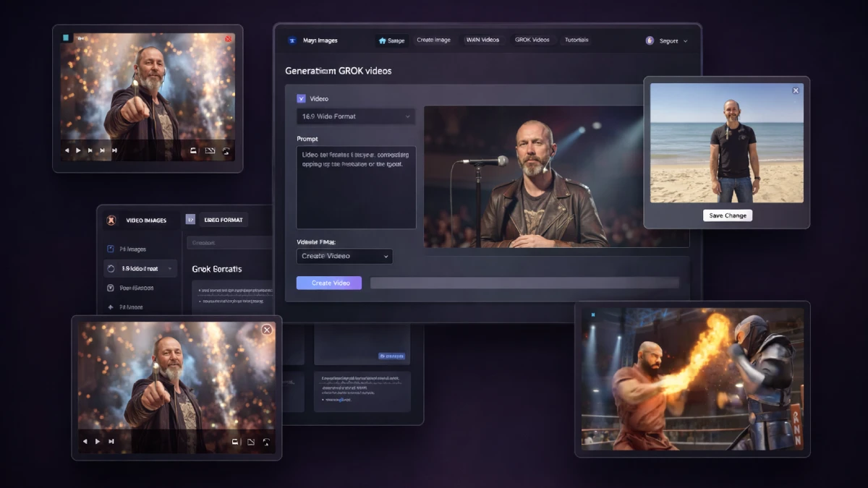
Task: Click the crop icon in top-left player
Action: 210,150
